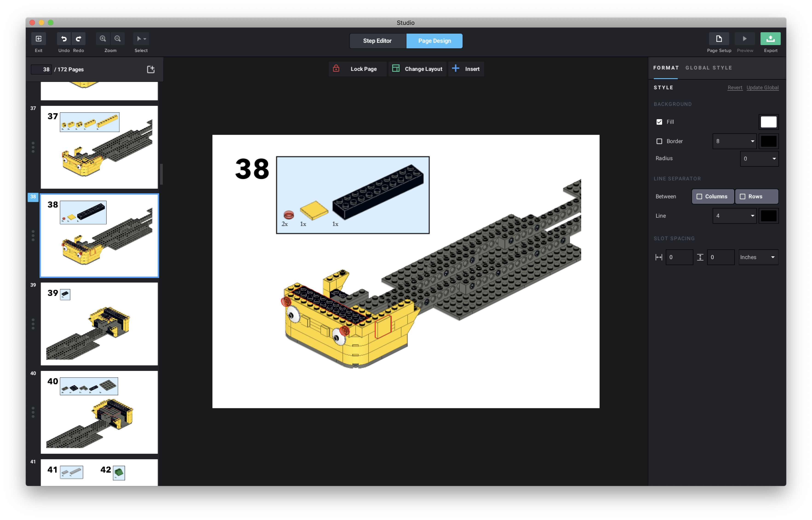The height and width of the screenshot is (520, 812).
Task: Pick the black Border color swatch
Action: (x=769, y=142)
